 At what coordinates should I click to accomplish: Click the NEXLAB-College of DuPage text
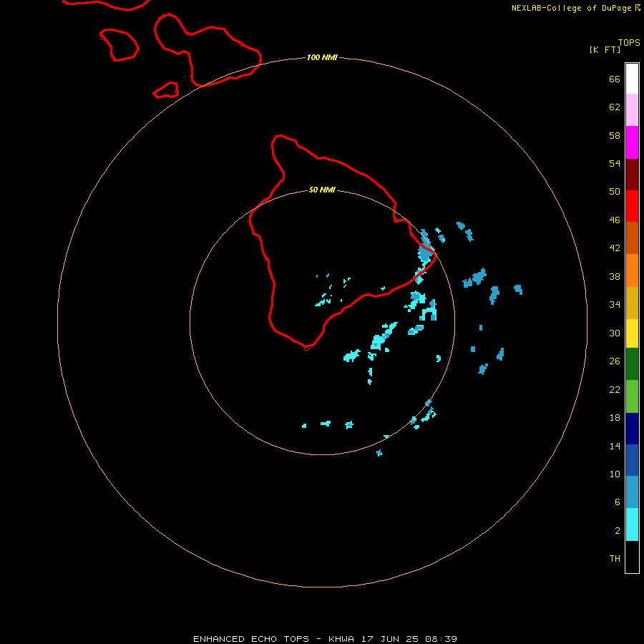pos(571,8)
